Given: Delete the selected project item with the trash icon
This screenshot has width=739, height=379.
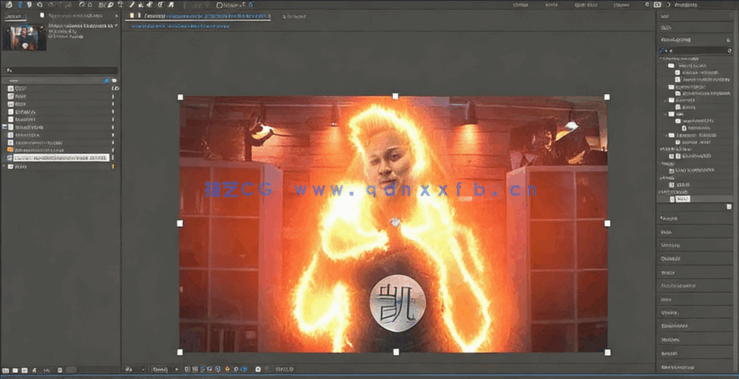Looking at the screenshot, I should click(60, 370).
